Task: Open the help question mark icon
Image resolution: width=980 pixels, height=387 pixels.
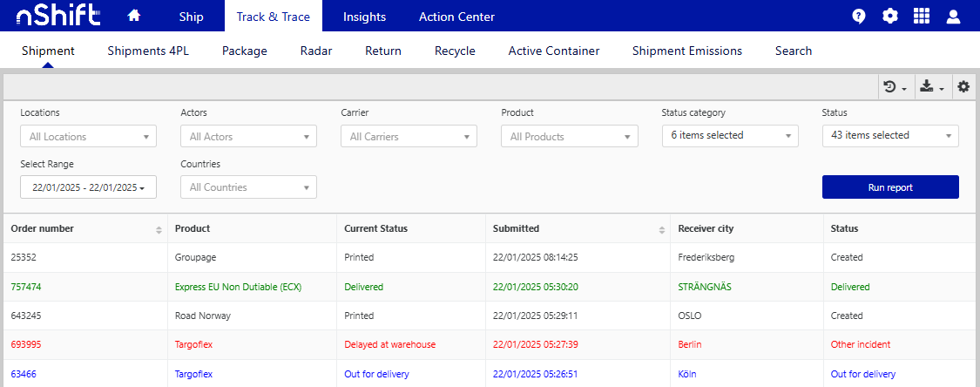Action: [x=859, y=17]
